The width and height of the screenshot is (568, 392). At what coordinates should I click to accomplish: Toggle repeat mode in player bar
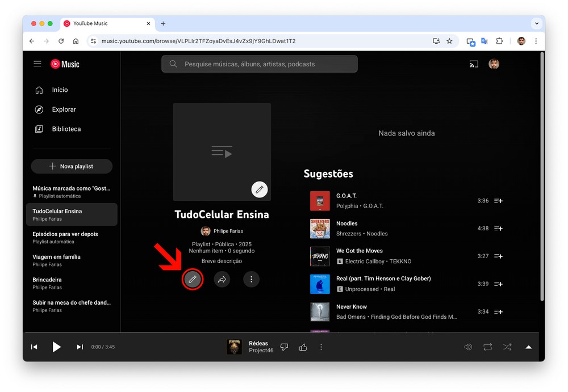pyautogui.click(x=487, y=347)
